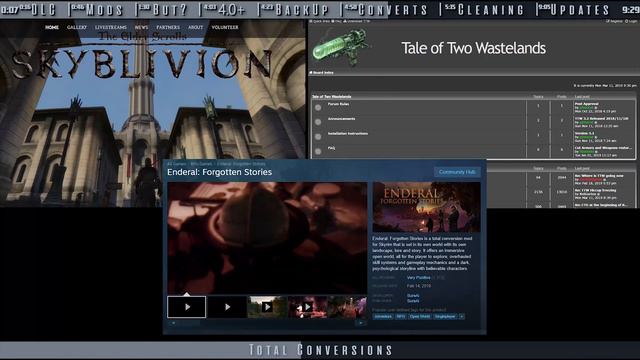Screen dimensions: 640x360
Task: Click the Announcements status icon
Action: coord(318,122)
